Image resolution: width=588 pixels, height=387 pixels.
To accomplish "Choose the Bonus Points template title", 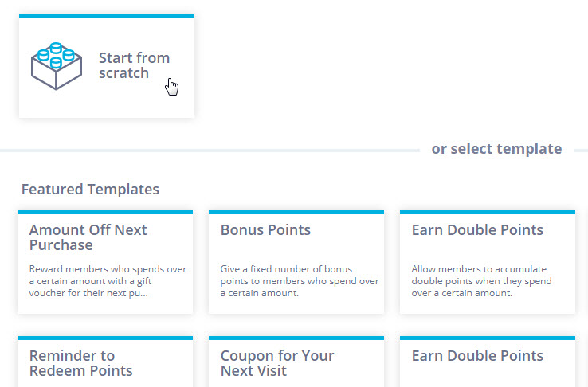I will coord(265,229).
